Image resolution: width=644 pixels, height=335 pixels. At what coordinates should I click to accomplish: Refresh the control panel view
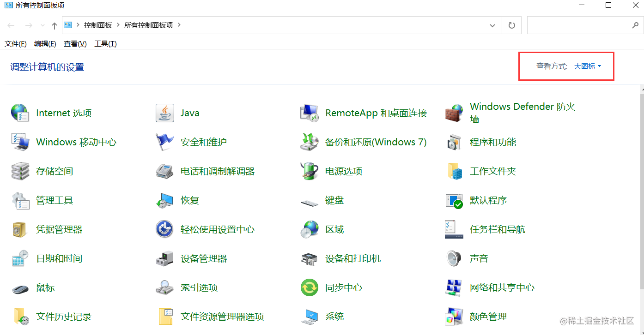pos(511,25)
